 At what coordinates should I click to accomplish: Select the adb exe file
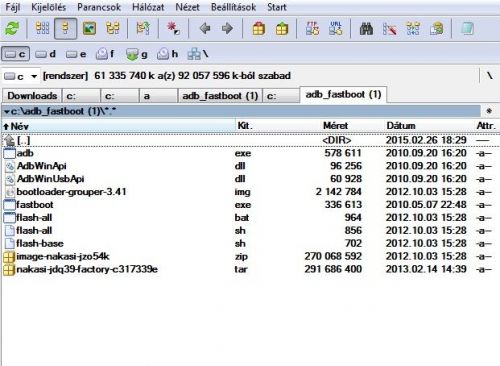tap(250, 153)
